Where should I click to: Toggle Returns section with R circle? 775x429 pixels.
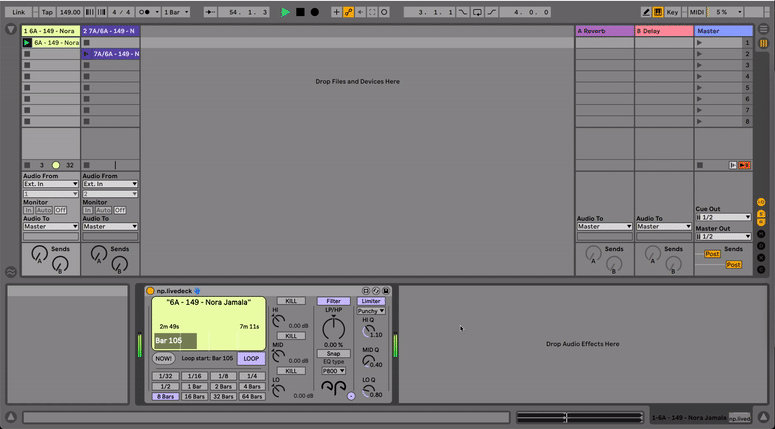coord(761,222)
